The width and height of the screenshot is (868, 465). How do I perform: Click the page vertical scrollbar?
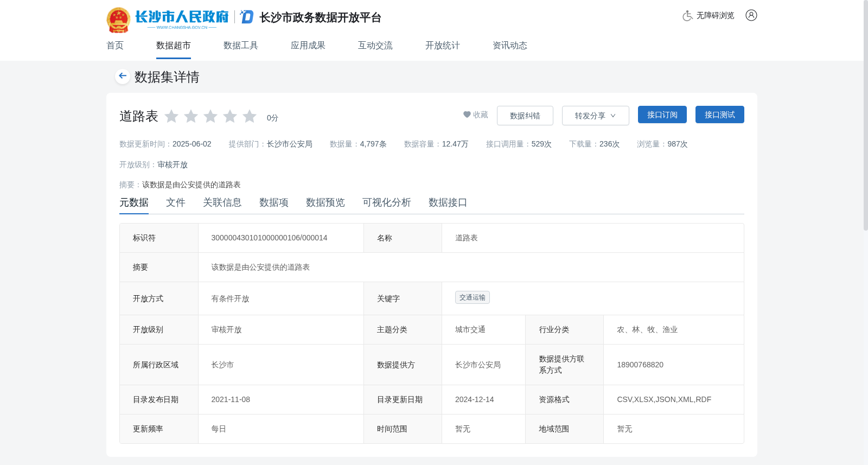point(865,117)
